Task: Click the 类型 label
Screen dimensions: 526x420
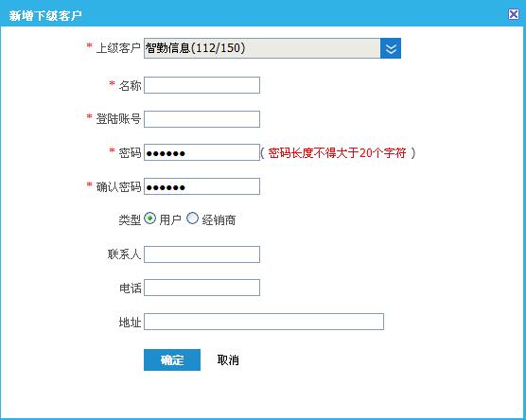Action: [130, 220]
